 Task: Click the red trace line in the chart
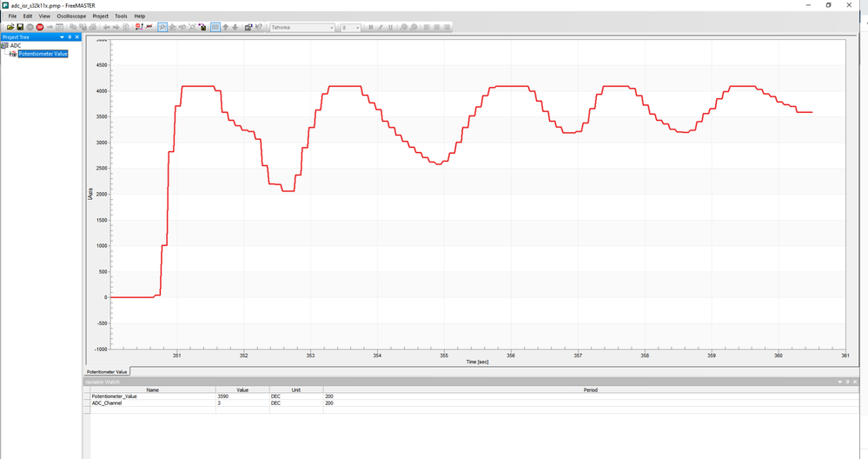click(x=345, y=86)
